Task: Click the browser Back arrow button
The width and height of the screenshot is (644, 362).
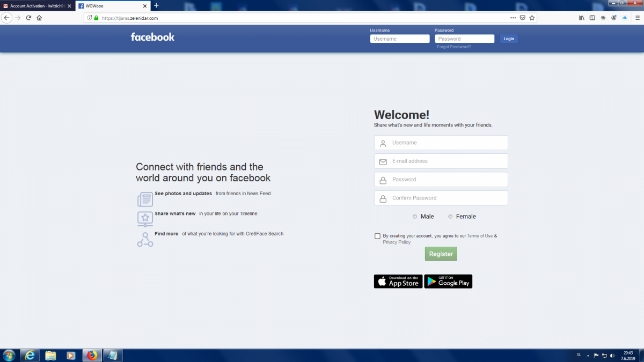Action: click(x=6, y=18)
